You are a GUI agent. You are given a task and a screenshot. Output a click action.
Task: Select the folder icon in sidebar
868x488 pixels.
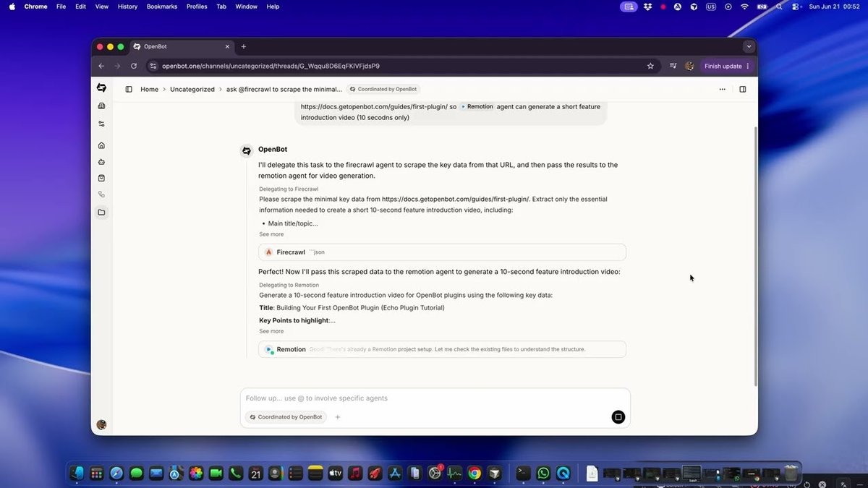(101, 213)
